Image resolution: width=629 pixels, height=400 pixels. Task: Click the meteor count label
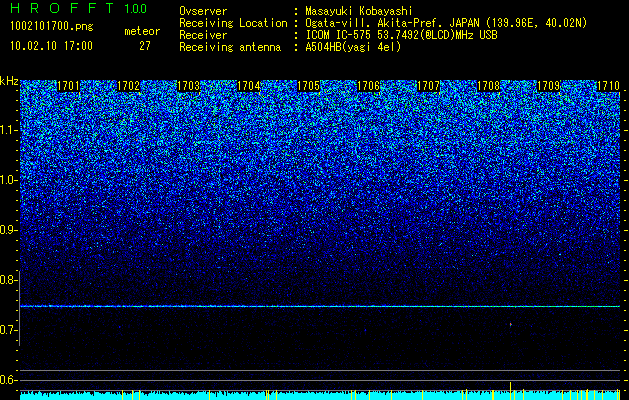tap(142, 31)
